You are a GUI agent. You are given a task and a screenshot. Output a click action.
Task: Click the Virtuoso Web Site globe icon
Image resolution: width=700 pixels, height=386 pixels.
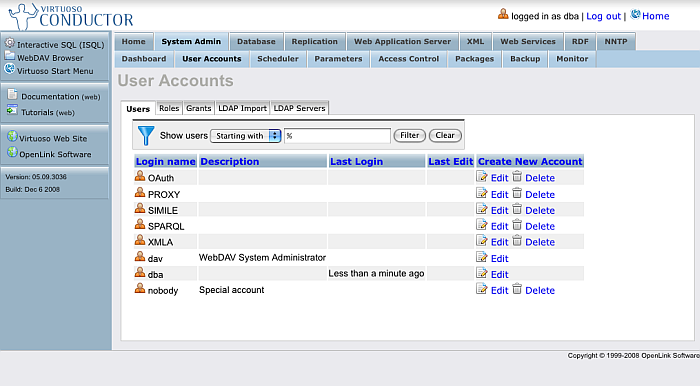pos(12,136)
